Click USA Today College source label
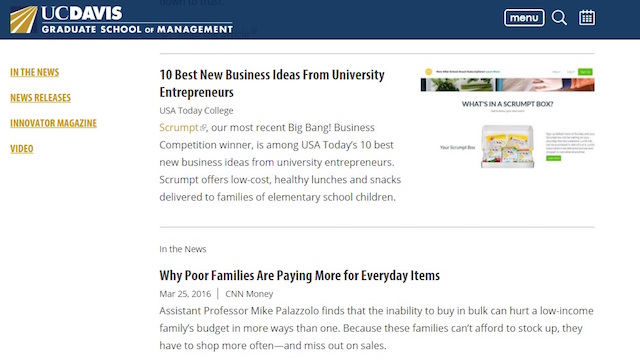The height and width of the screenshot is (361, 640). [x=196, y=110]
